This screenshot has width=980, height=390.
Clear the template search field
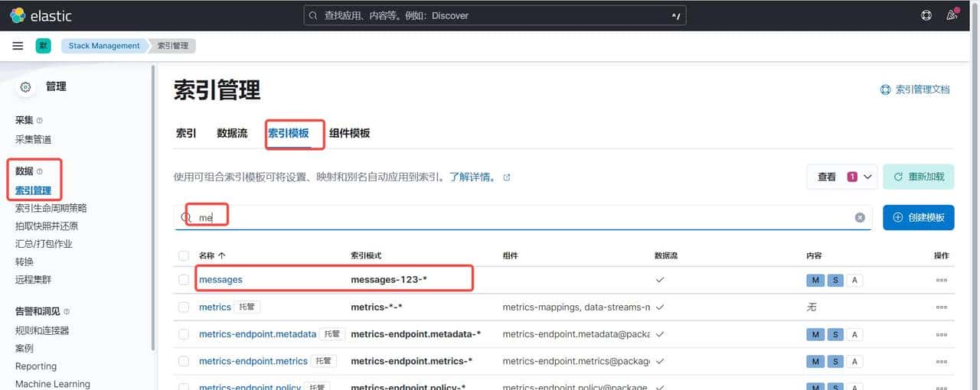click(860, 218)
